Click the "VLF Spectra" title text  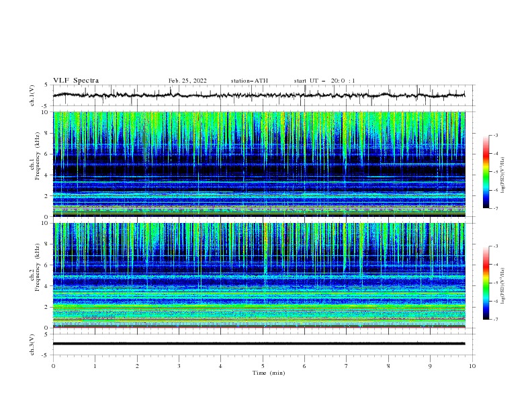76,81
